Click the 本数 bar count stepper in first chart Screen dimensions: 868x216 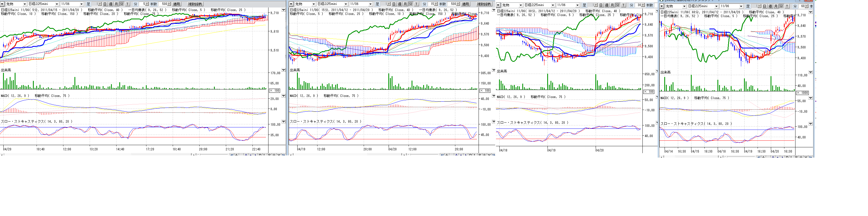point(169,4)
